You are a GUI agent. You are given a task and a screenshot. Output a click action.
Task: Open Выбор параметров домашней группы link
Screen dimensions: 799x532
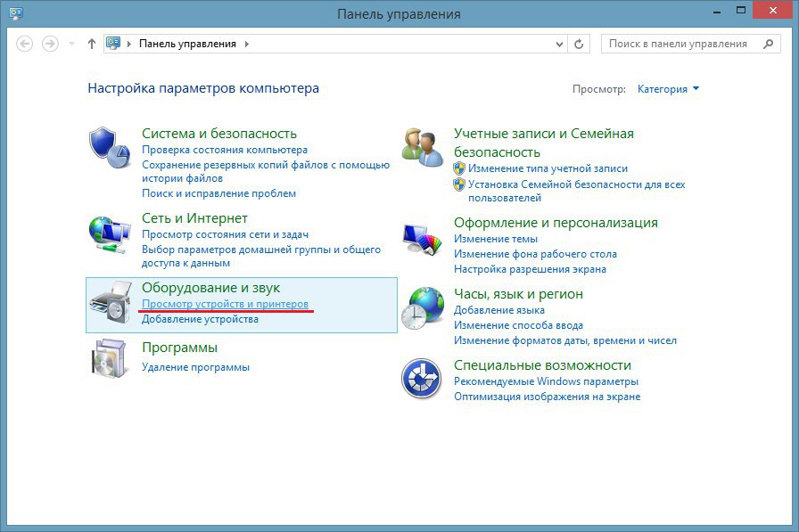coord(261,256)
